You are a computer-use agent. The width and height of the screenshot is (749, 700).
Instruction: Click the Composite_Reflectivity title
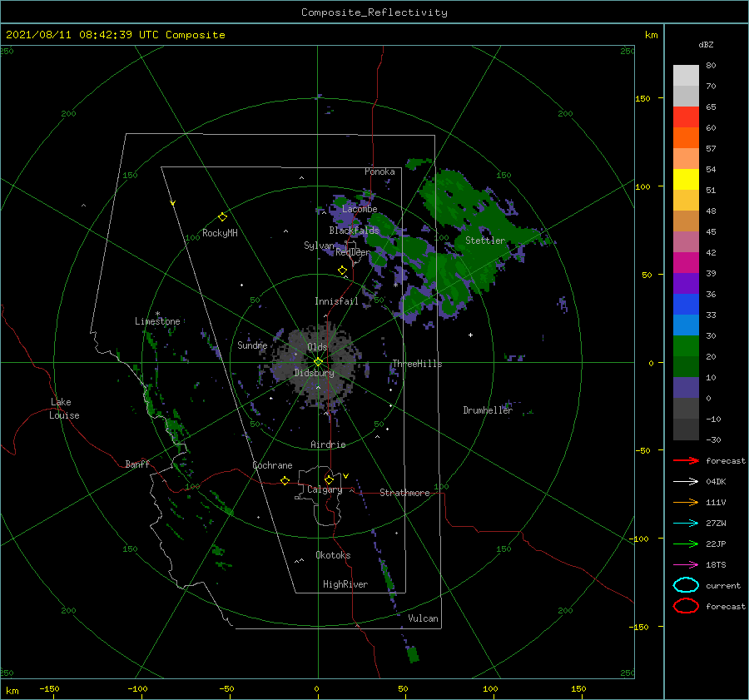click(374, 12)
